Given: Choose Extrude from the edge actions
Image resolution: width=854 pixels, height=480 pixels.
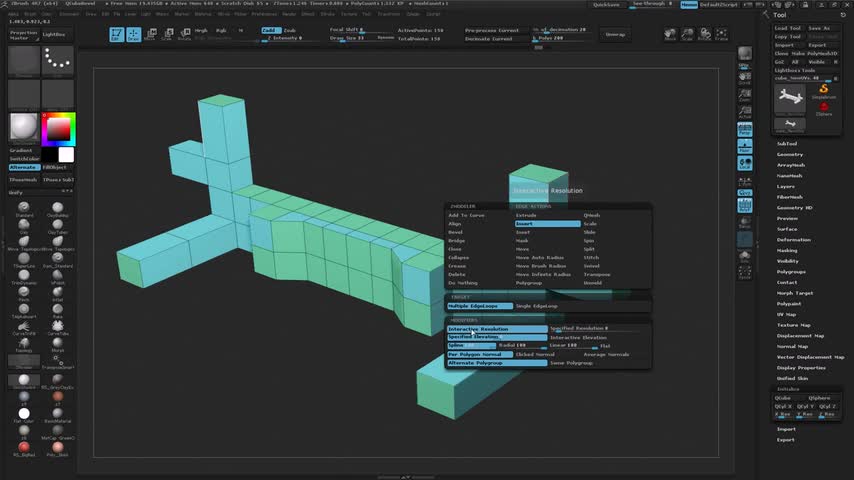Looking at the screenshot, I should pyautogui.click(x=526, y=215).
